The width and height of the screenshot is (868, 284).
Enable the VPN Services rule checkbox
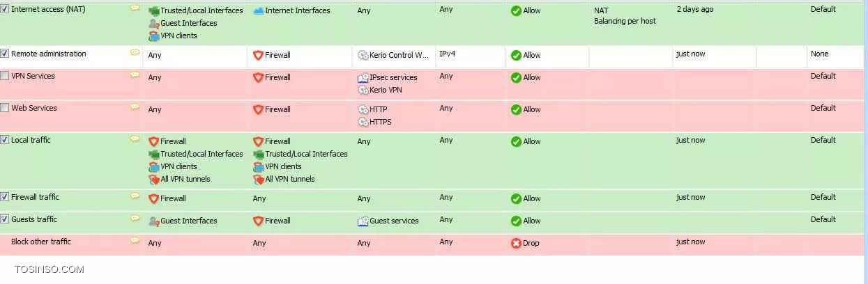coord(5,76)
